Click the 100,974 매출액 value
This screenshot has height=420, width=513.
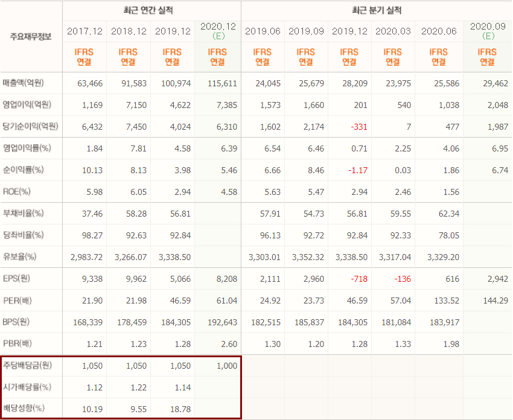coord(176,83)
